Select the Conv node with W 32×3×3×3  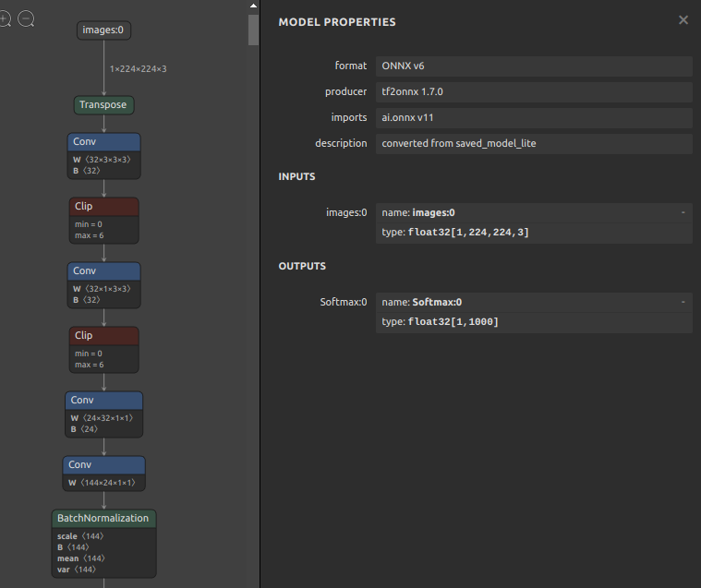click(x=103, y=142)
